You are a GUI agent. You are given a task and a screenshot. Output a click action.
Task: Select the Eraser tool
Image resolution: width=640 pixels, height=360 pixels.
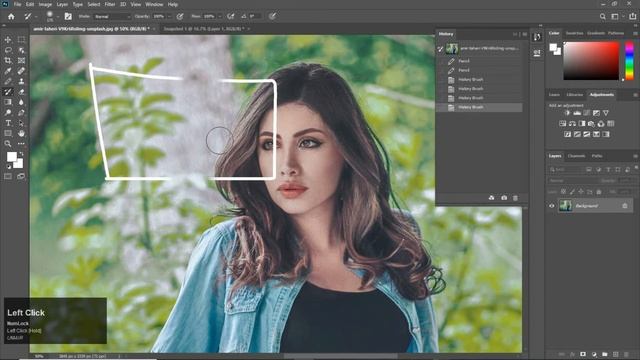point(21,92)
